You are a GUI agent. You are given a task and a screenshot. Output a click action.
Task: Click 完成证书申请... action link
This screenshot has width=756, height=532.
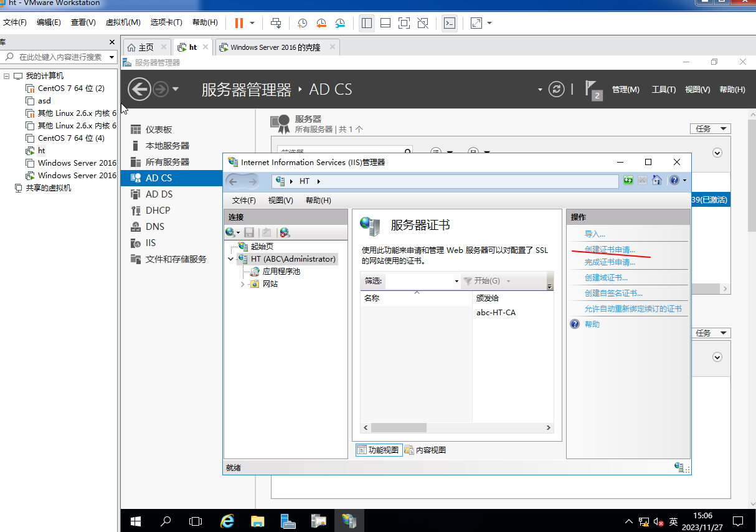610,262
